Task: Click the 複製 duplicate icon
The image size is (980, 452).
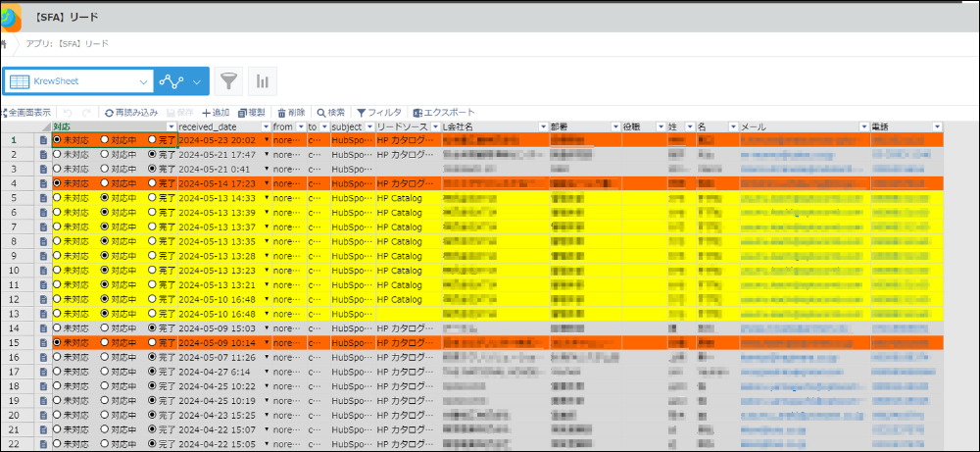Action: click(243, 113)
